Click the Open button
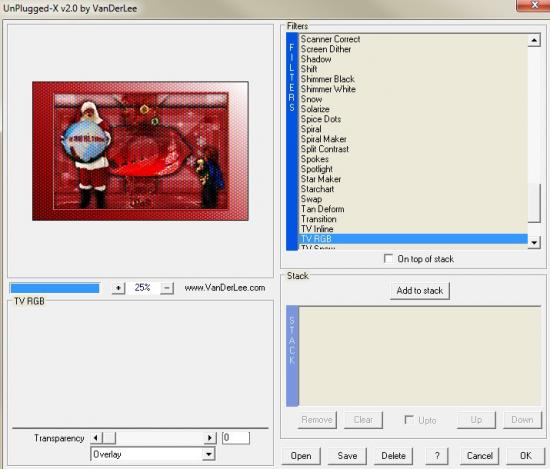The height and width of the screenshot is (469, 550). click(301, 456)
